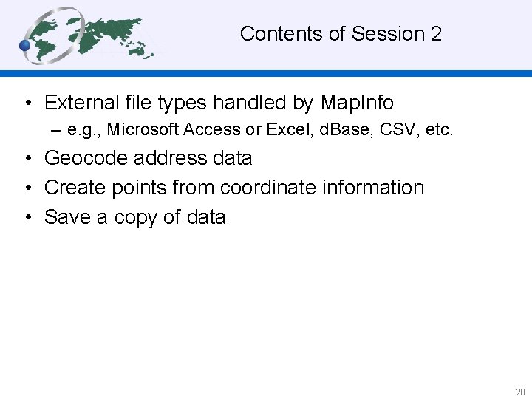Click the bullet dot before 'Geocode'
532x399 pixels.
coord(26,158)
